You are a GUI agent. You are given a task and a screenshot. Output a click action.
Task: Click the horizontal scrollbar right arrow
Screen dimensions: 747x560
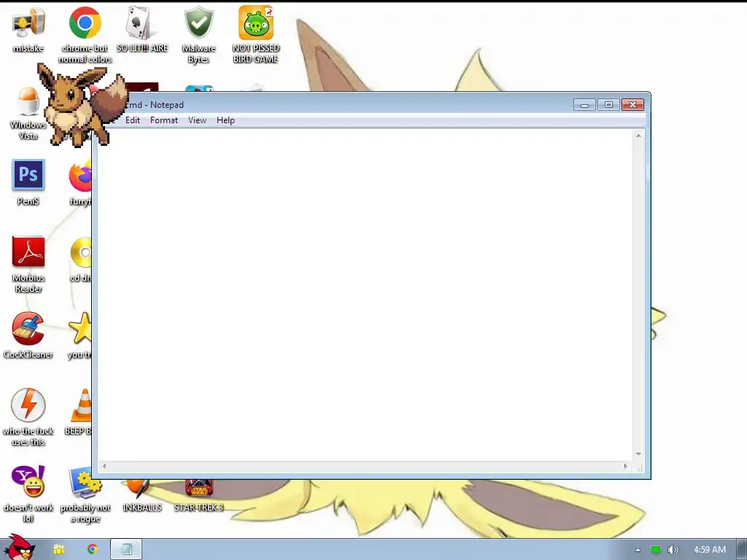coord(626,466)
